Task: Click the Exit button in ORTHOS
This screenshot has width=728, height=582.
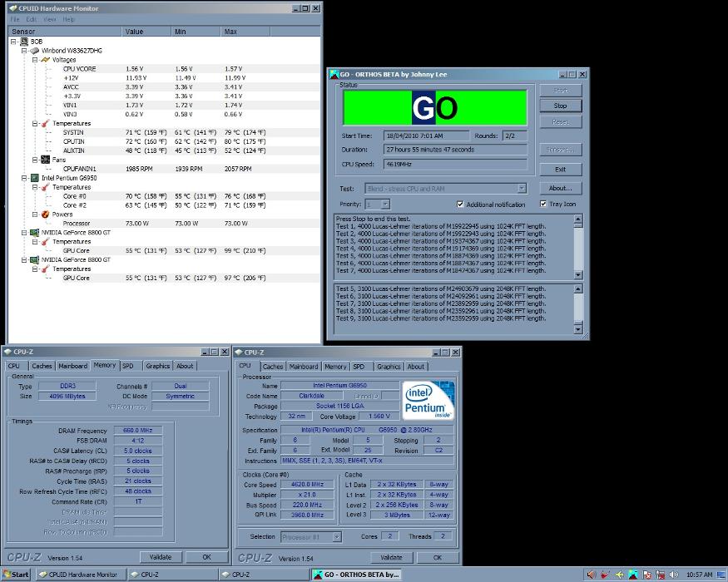Action: pos(561,170)
